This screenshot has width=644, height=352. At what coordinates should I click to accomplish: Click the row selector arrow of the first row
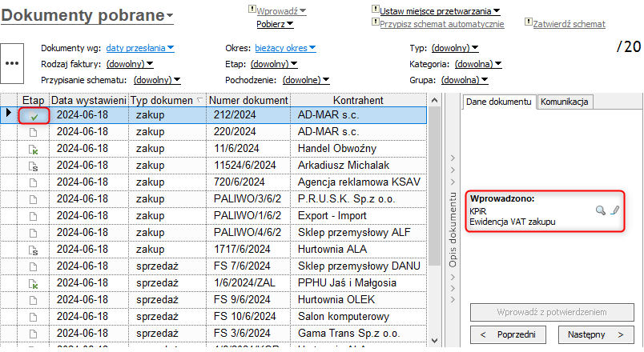pos(8,113)
